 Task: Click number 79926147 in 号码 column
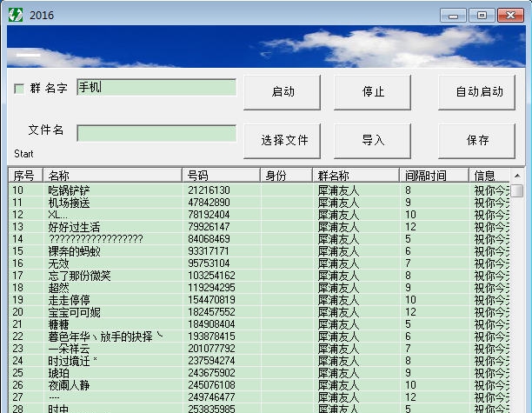[209, 227]
